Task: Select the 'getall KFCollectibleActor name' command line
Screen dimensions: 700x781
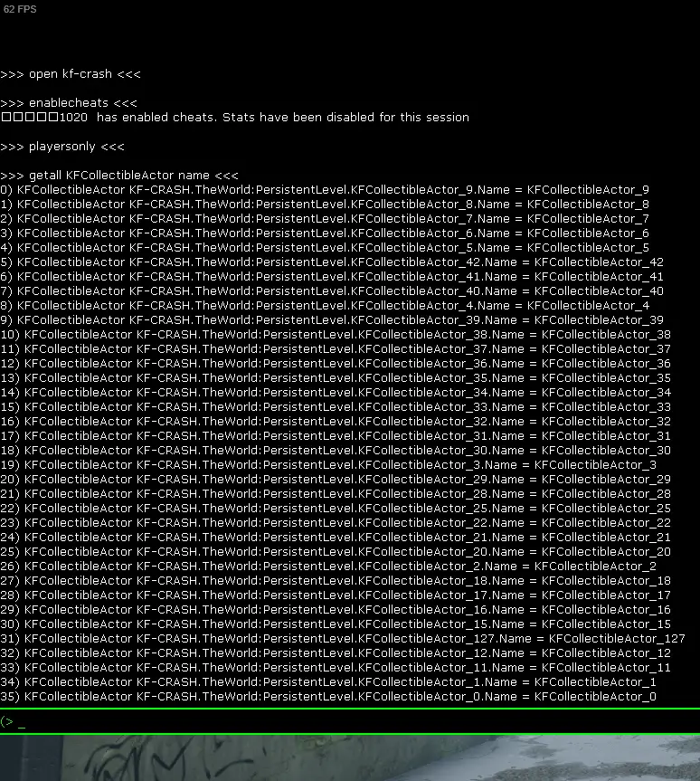Action: (119, 176)
